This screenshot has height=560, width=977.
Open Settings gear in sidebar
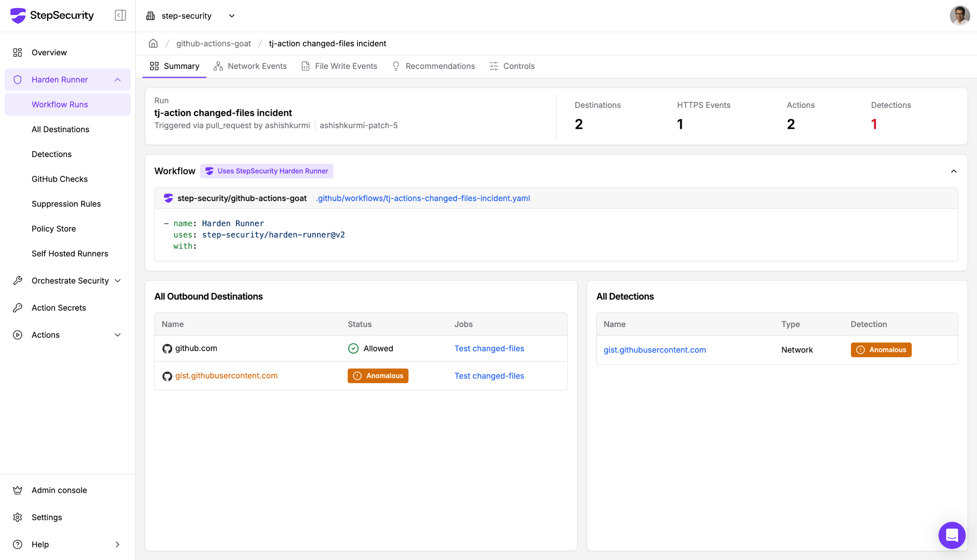point(47,517)
